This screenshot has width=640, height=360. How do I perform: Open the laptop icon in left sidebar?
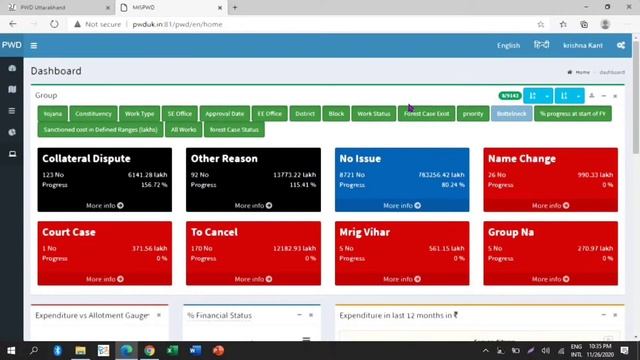12,154
